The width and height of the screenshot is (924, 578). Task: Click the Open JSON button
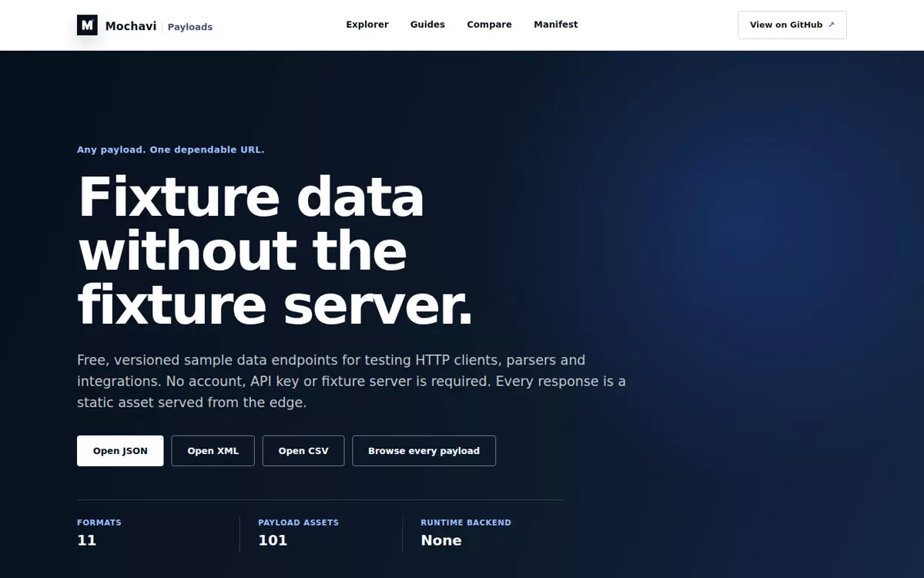(x=120, y=451)
